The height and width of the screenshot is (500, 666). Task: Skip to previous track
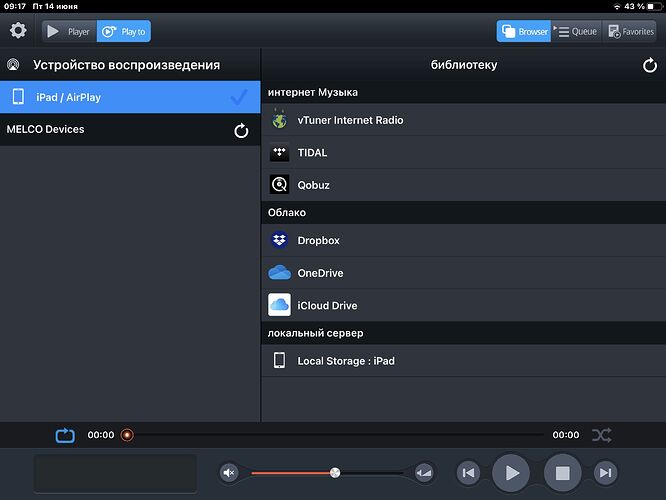468,473
